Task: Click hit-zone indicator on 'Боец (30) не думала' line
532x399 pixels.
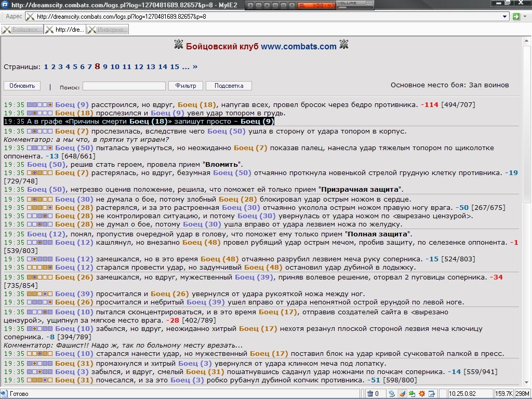Action: click(39, 199)
